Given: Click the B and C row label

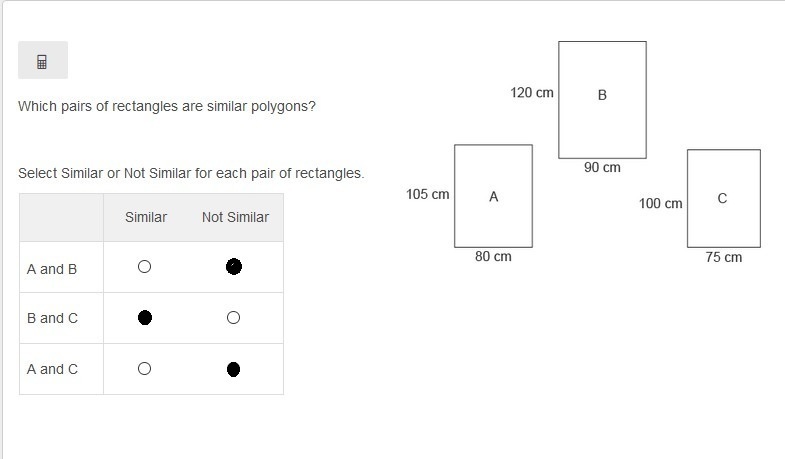Looking at the screenshot, I should (x=53, y=318).
